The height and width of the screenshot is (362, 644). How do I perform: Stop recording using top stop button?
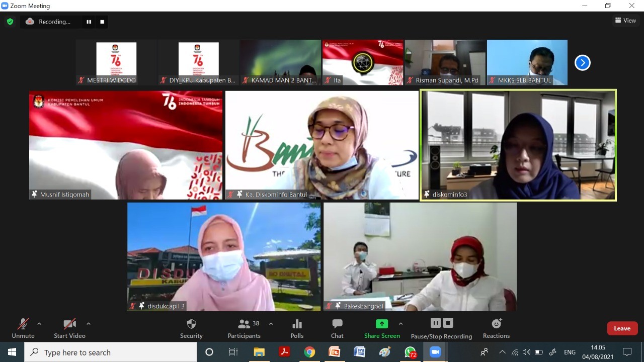point(102,22)
